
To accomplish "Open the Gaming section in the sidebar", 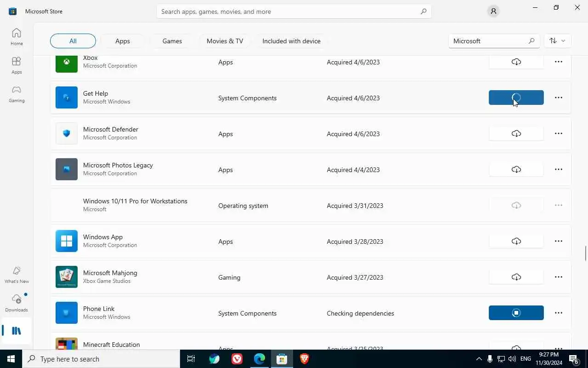I will 17,94.
